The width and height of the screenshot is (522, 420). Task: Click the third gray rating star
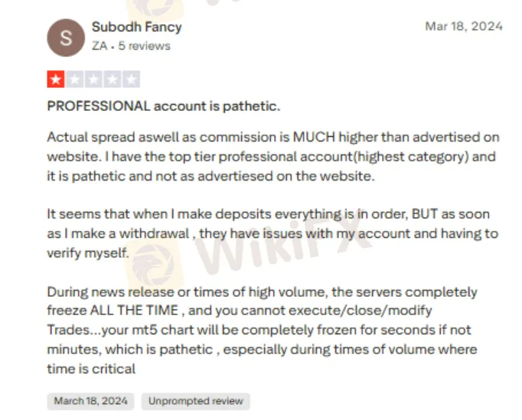coord(93,80)
